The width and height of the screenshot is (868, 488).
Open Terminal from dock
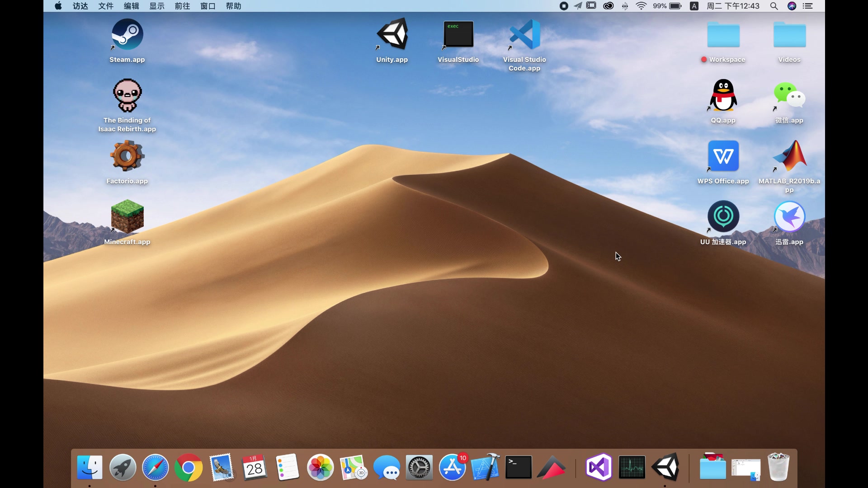click(518, 467)
